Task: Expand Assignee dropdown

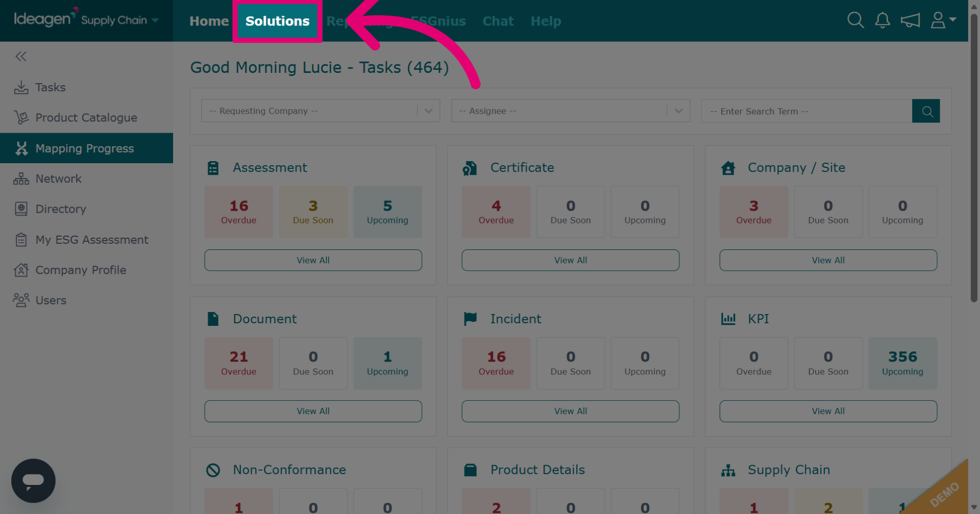Action: 571,111
